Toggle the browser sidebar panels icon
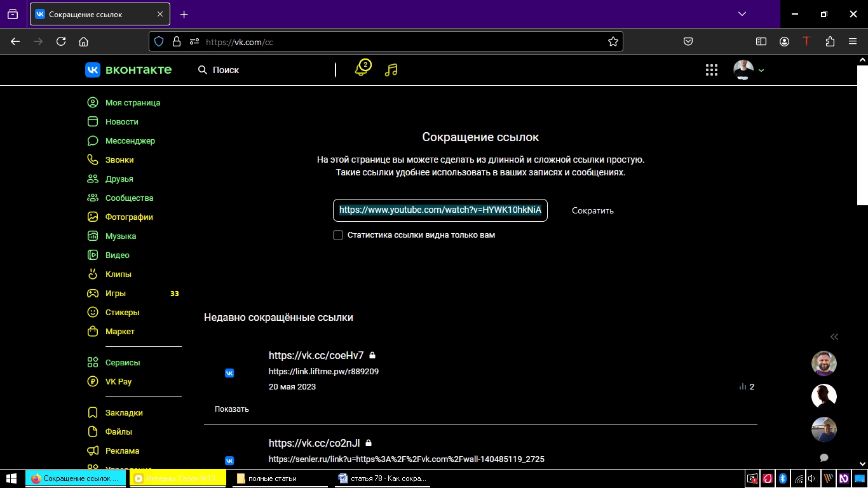Image resolution: width=868 pixels, height=488 pixels. click(761, 41)
